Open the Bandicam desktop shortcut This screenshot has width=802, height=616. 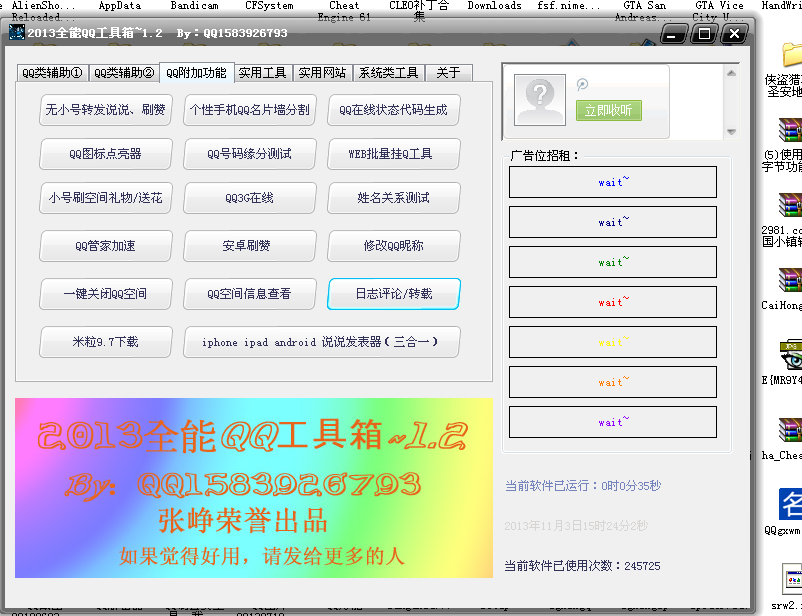tap(194, 6)
